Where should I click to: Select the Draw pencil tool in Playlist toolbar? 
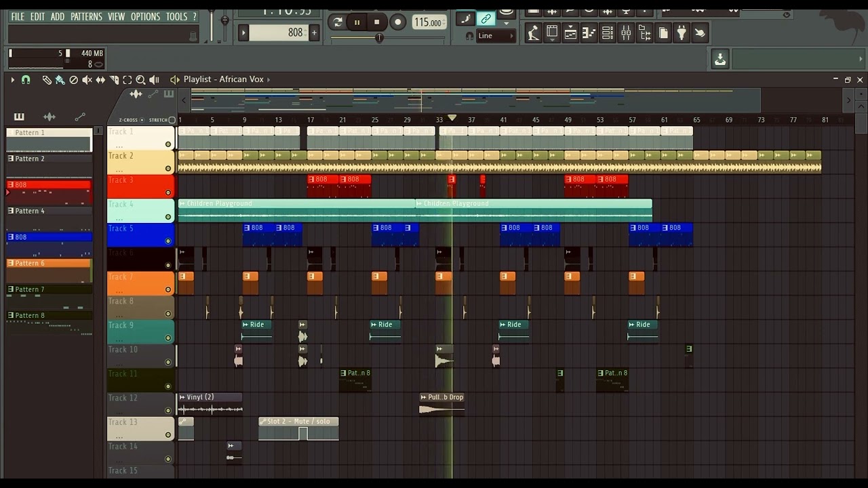(46, 80)
